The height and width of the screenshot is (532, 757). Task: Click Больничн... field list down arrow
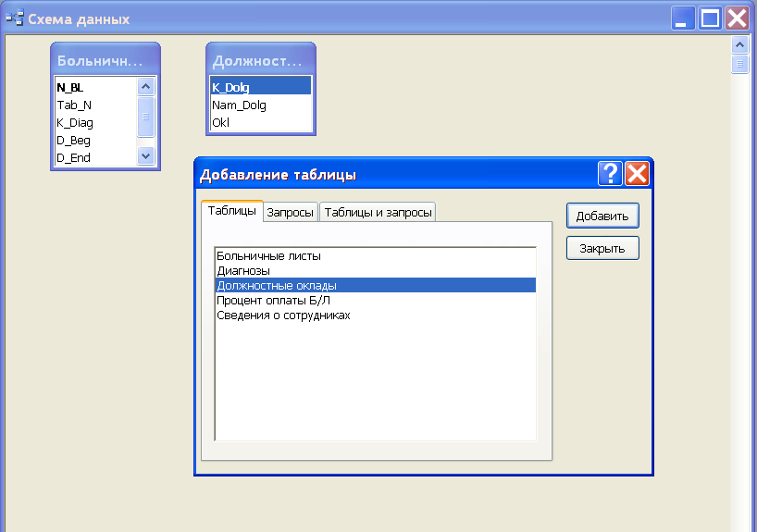146,156
